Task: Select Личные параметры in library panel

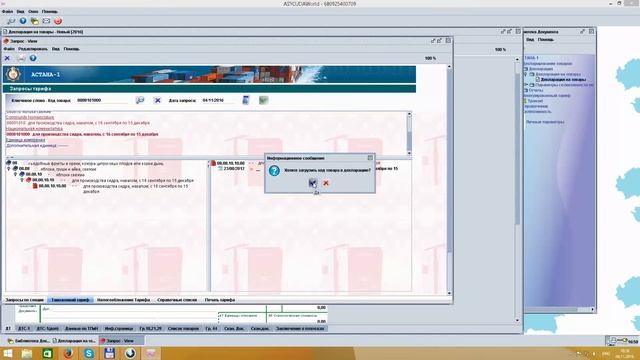Action: [545, 122]
